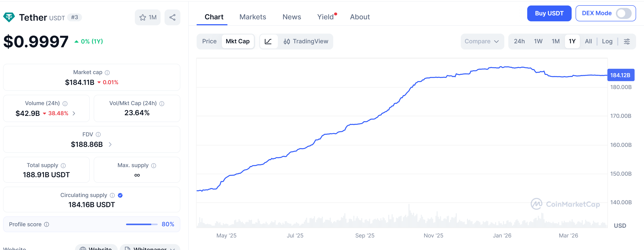Toggle Log scale on the chart
The height and width of the screenshot is (250, 644).
click(x=607, y=41)
